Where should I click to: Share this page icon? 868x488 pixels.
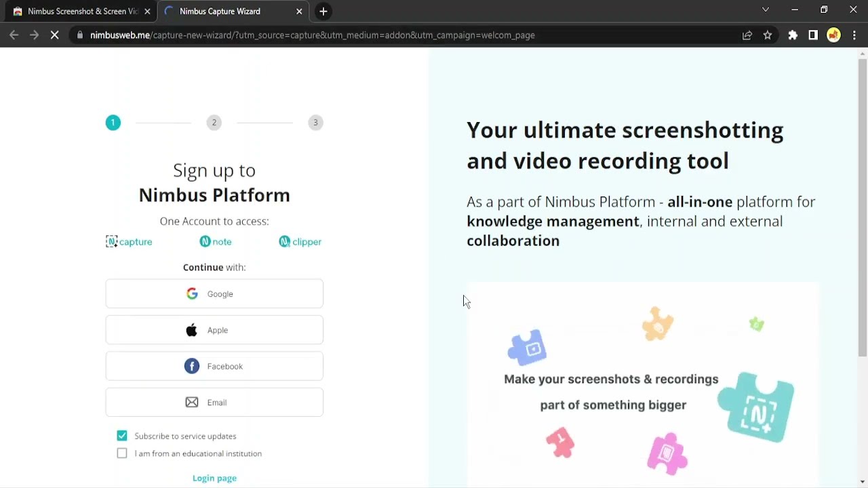(x=747, y=35)
